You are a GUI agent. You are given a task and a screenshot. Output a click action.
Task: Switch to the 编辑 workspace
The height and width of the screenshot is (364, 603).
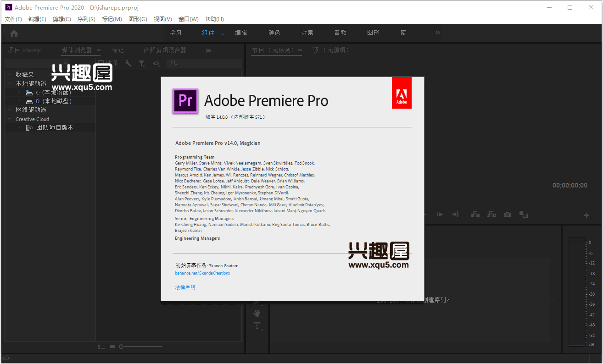[241, 33]
